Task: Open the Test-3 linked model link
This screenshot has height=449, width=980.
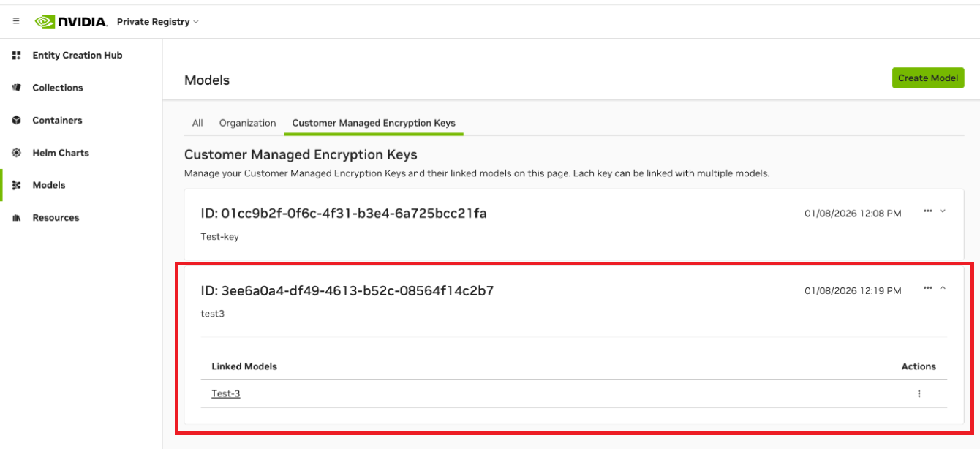Action: pos(226,393)
